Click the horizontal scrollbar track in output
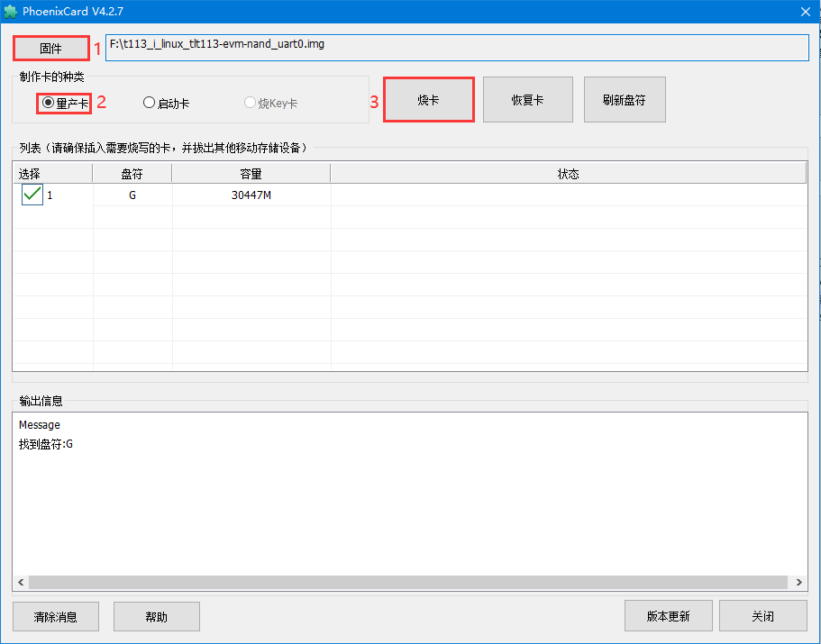Viewport: 821px width, 644px height. click(x=408, y=582)
